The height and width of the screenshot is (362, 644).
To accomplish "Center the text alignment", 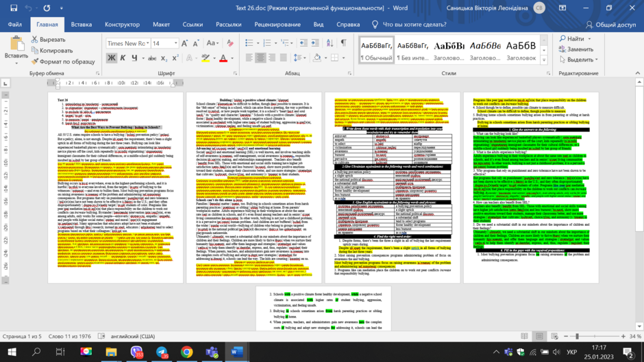I will (x=260, y=58).
